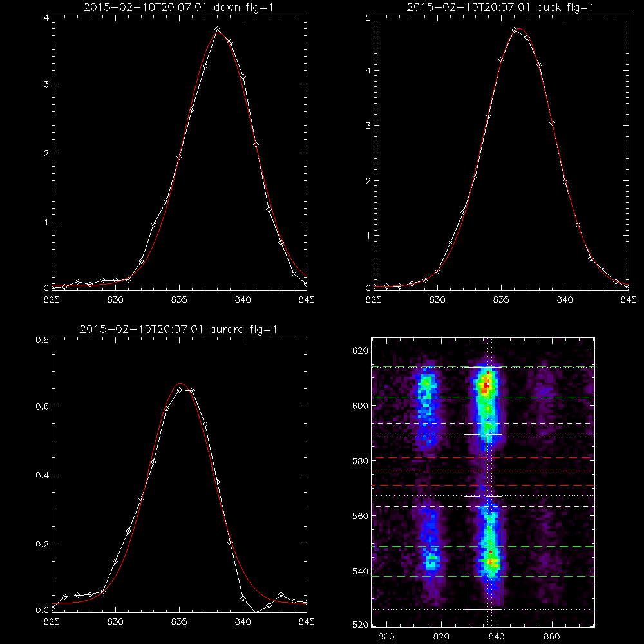
Task: Click the dusk plot x-axis label '845'
Action: point(629,299)
